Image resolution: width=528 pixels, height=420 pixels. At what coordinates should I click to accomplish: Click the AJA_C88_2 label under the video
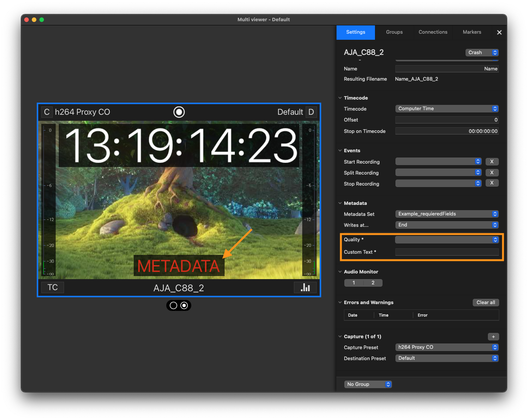179,288
